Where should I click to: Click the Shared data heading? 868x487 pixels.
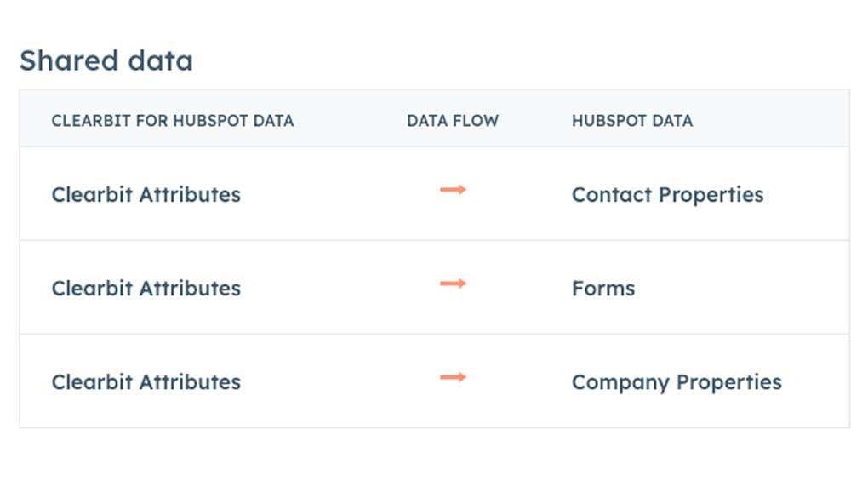[x=106, y=60]
